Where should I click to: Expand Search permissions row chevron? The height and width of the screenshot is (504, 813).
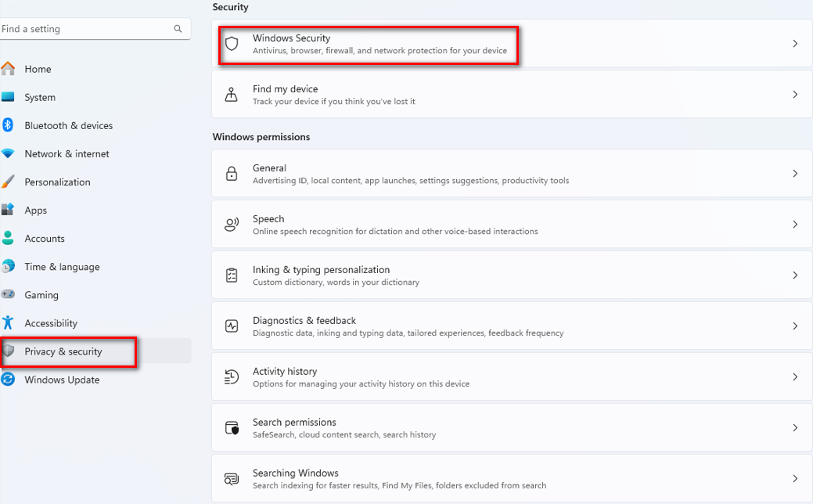click(795, 427)
